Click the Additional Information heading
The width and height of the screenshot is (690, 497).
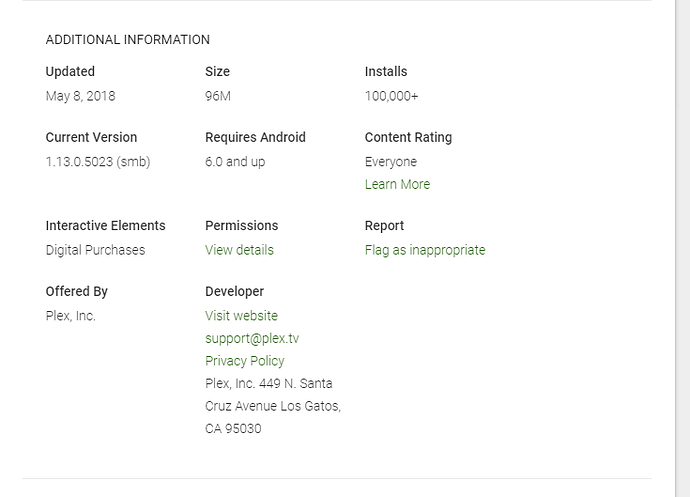click(128, 40)
